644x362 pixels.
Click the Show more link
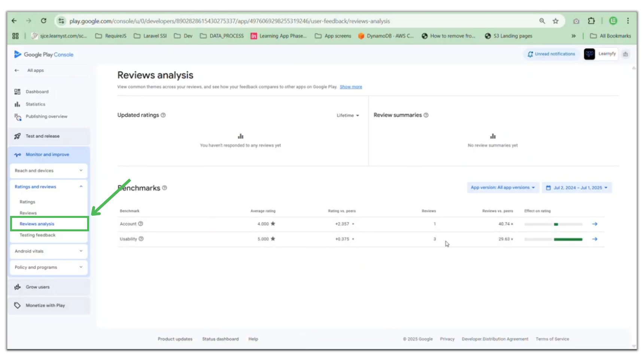[351, 87]
